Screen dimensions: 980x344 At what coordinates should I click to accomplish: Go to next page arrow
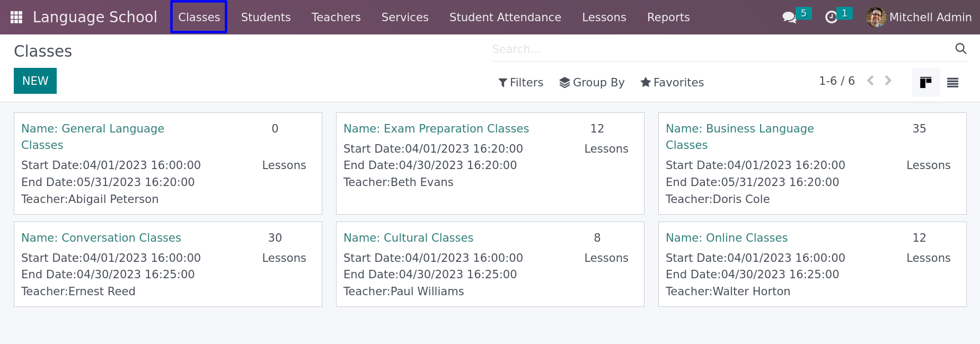(x=888, y=81)
